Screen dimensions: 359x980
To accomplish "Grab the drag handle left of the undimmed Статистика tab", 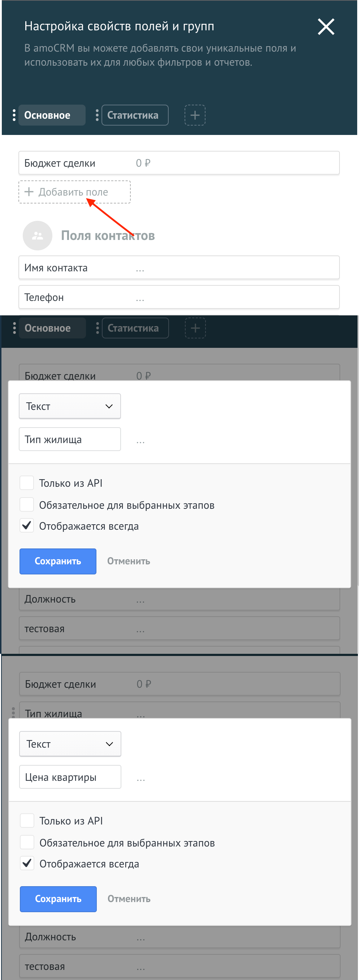I will (97, 115).
